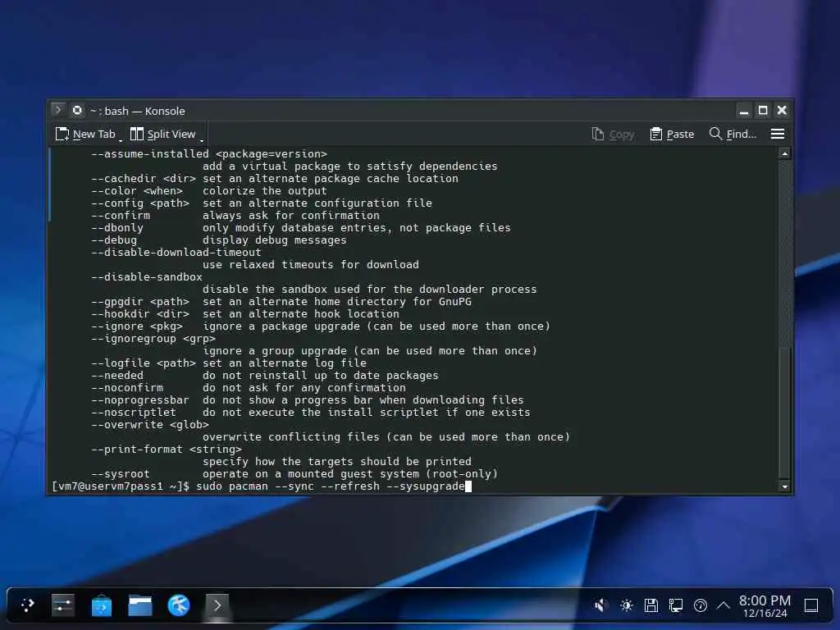This screenshot has height=630, width=840.
Task: Click the '--gpgdir <path>' option text
Action: 140,302
